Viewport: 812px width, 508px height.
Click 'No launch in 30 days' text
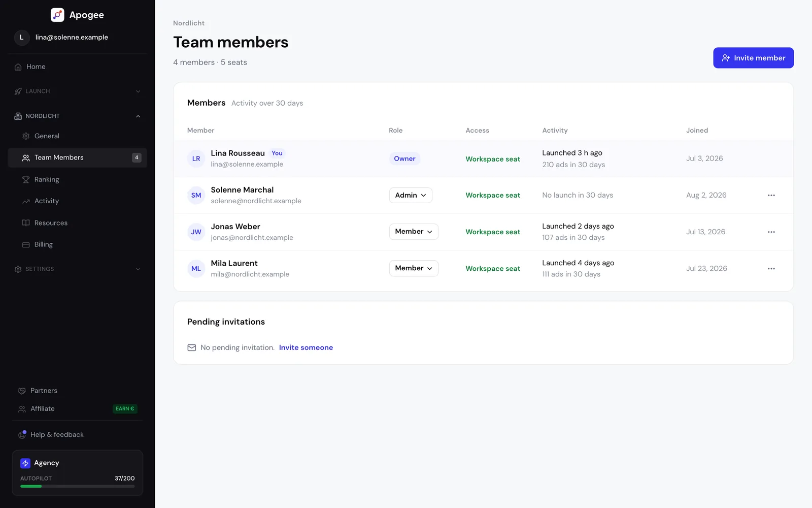pos(578,196)
